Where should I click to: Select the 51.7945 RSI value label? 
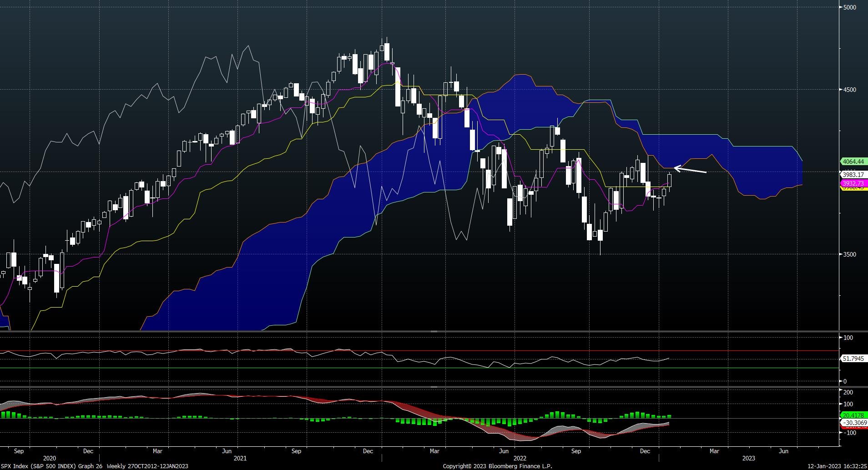pyautogui.click(x=854, y=359)
